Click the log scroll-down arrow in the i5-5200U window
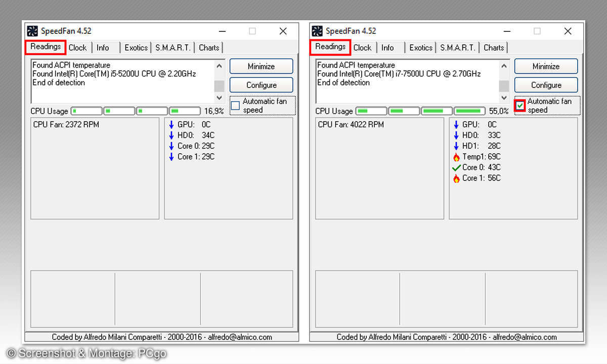The image size is (607, 364). 219,98
